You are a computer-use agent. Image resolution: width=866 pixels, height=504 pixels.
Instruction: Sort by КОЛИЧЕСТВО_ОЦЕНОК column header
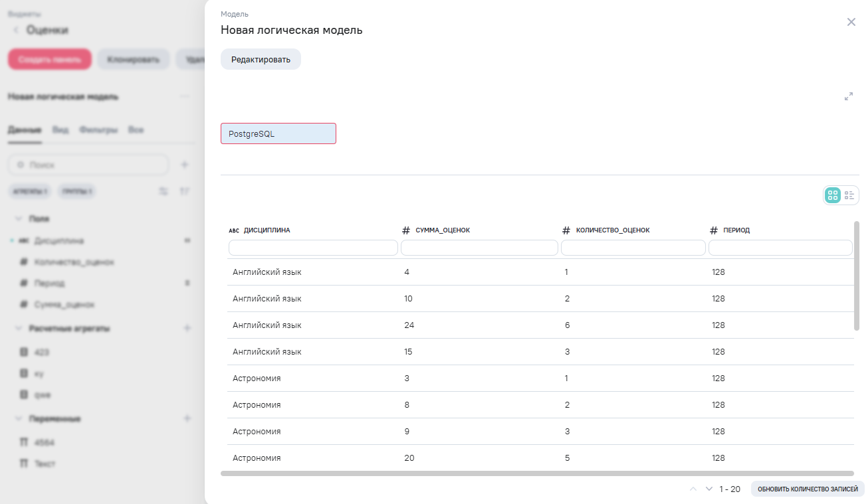click(612, 230)
